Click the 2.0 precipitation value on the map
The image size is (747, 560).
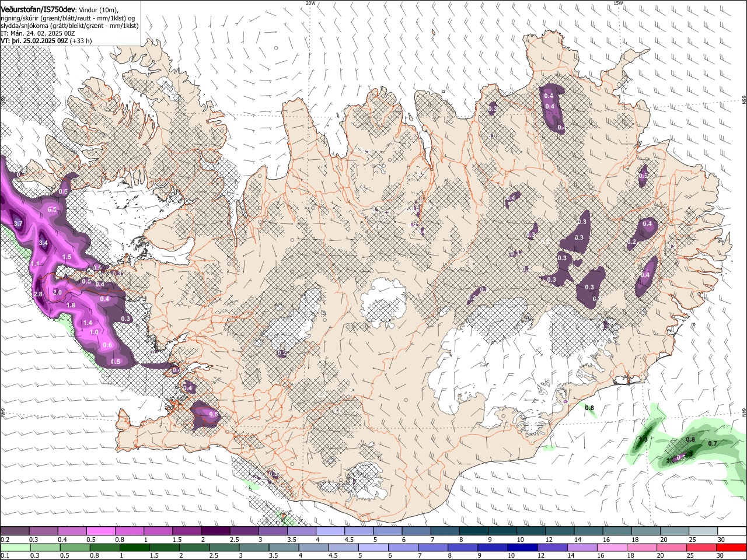[57, 292]
